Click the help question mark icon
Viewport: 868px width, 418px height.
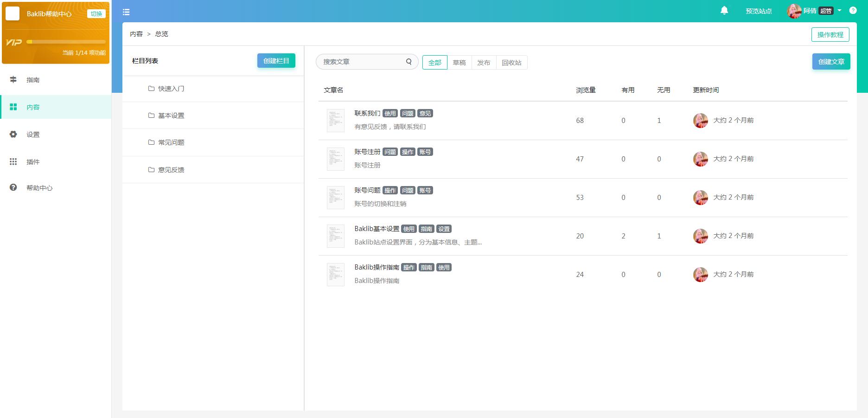(853, 11)
